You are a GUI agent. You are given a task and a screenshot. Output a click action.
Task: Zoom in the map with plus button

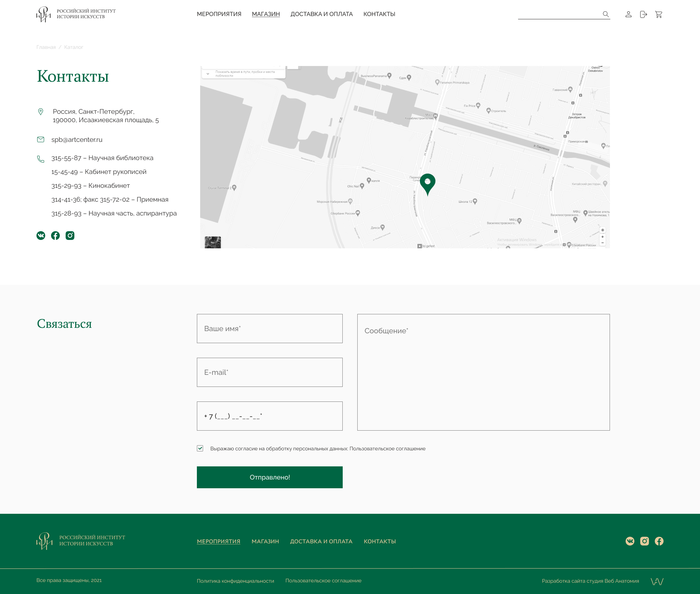[602, 237]
